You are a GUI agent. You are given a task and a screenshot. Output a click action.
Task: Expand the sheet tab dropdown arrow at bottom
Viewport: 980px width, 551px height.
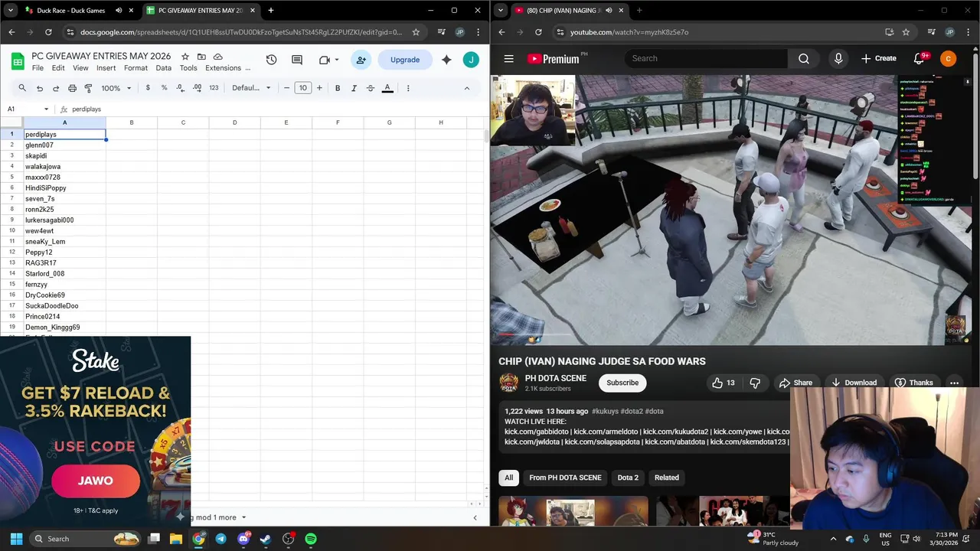pos(244,517)
